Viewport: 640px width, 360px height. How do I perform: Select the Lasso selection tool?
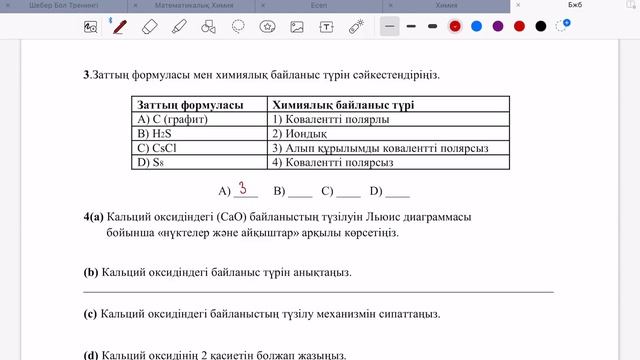238,27
